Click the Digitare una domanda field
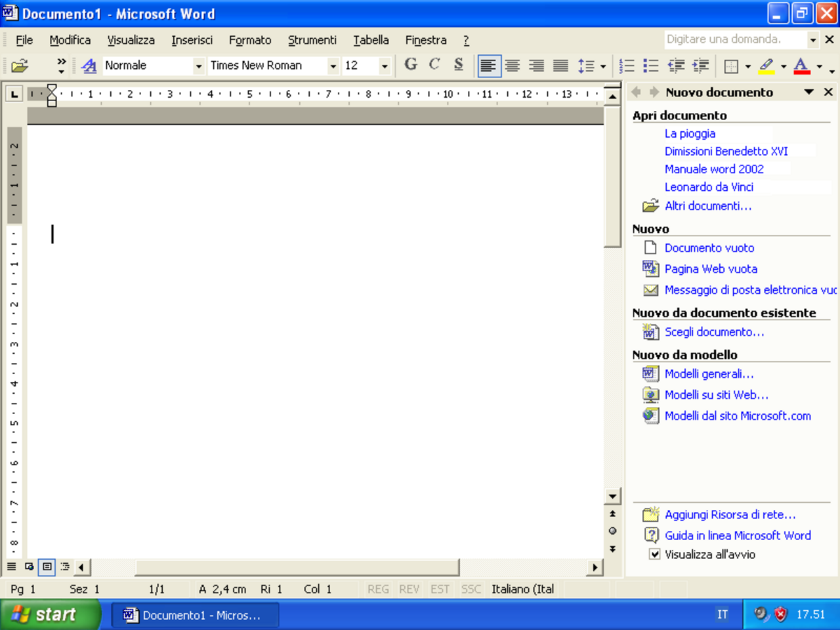Image resolution: width=840 pixels, height=630 pixels. 736,39
